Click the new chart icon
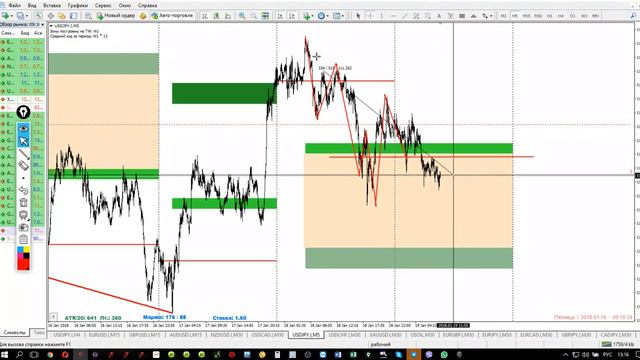This screenshot has width=640, height=360. tap(6, 16)
